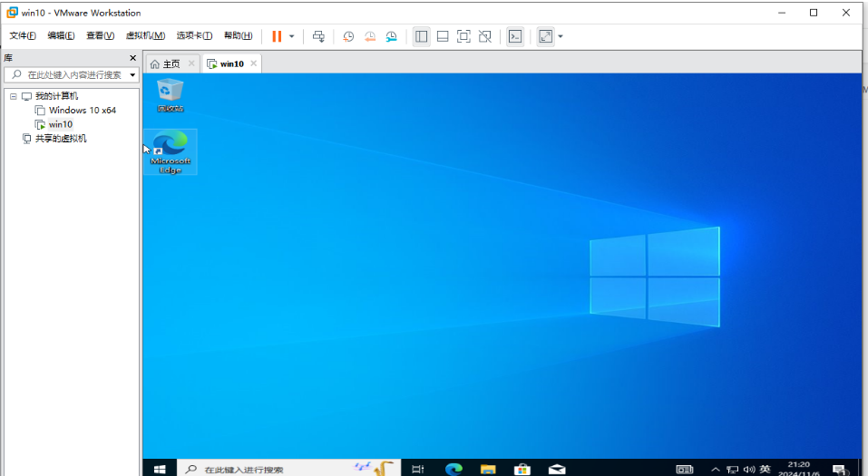The height and width of the screenshot is (476, 868).
Task: Switch input language via 英 indicator
Action: tap(765, 470)
